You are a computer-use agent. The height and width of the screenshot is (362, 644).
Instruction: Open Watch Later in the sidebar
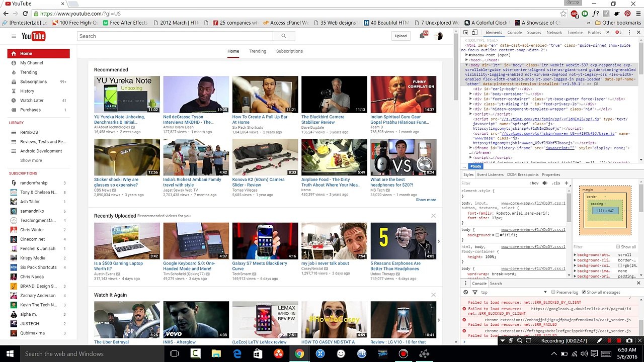pos(32,101)
